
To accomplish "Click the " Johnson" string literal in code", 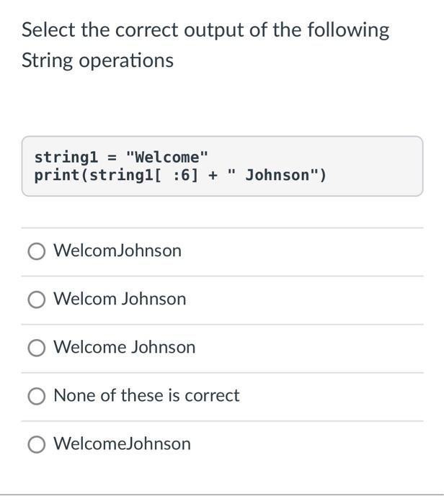I will tap(273, 175).
